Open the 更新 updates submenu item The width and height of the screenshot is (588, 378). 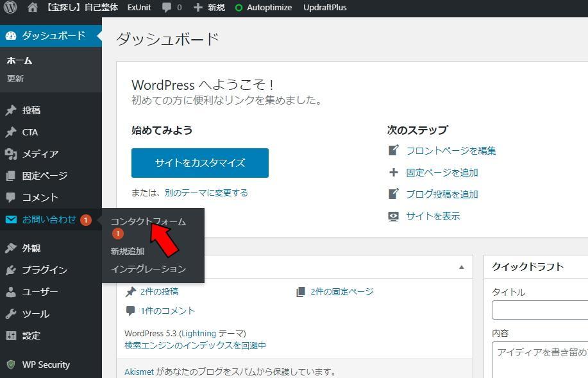(15, 78)
